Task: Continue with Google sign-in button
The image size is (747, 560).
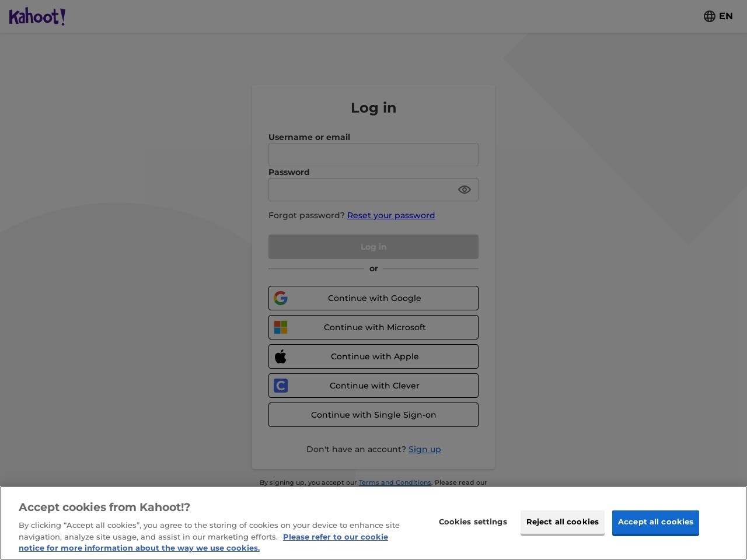Action: click(373, 298)
